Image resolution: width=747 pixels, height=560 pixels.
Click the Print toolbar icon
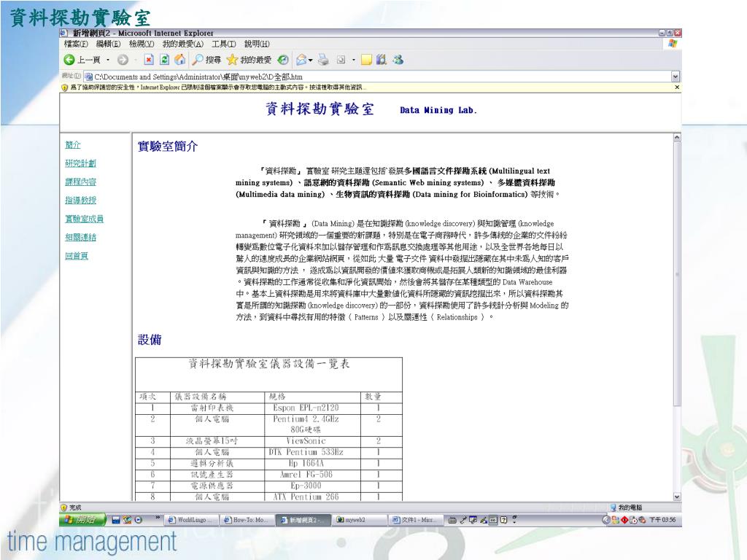tap(323, 60)
